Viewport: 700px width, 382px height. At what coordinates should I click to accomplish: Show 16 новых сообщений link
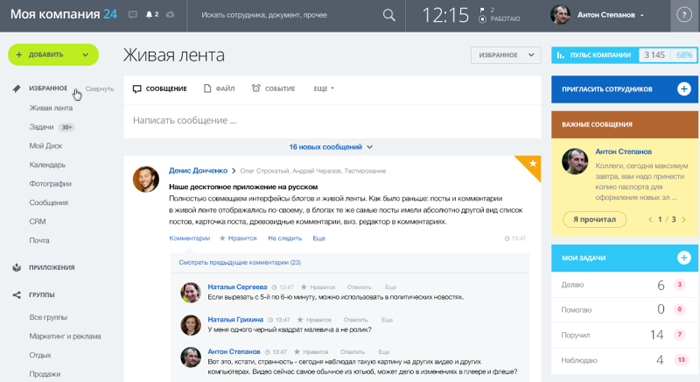click(x=330, y=147)
